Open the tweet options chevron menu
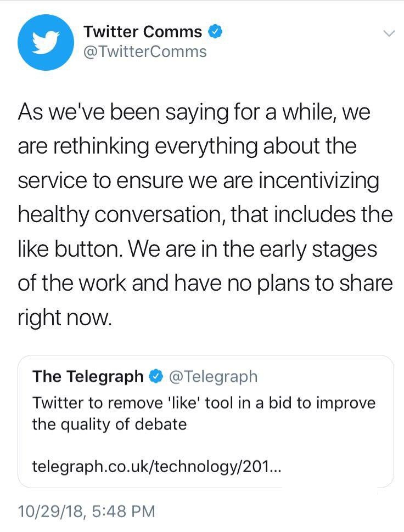404x532 pixels. click(x=388, y=33)
